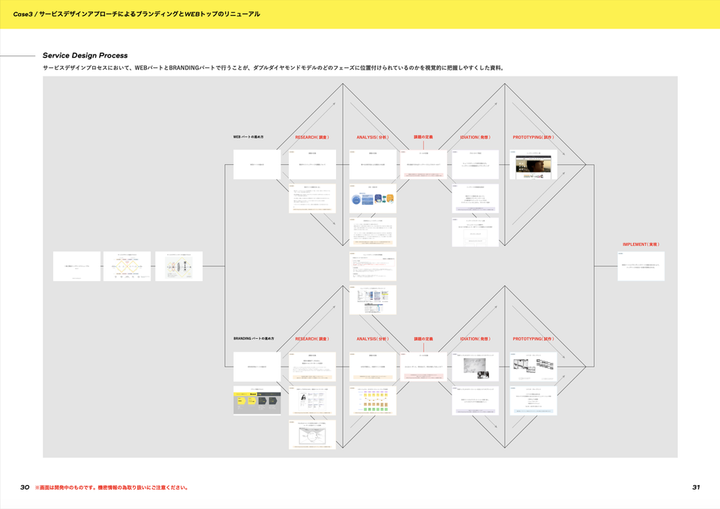The height and width of the screenshot is (509, 720).
Task: Click IDEATION(発想) label in the BRANDING part
Action: point(475,339)
